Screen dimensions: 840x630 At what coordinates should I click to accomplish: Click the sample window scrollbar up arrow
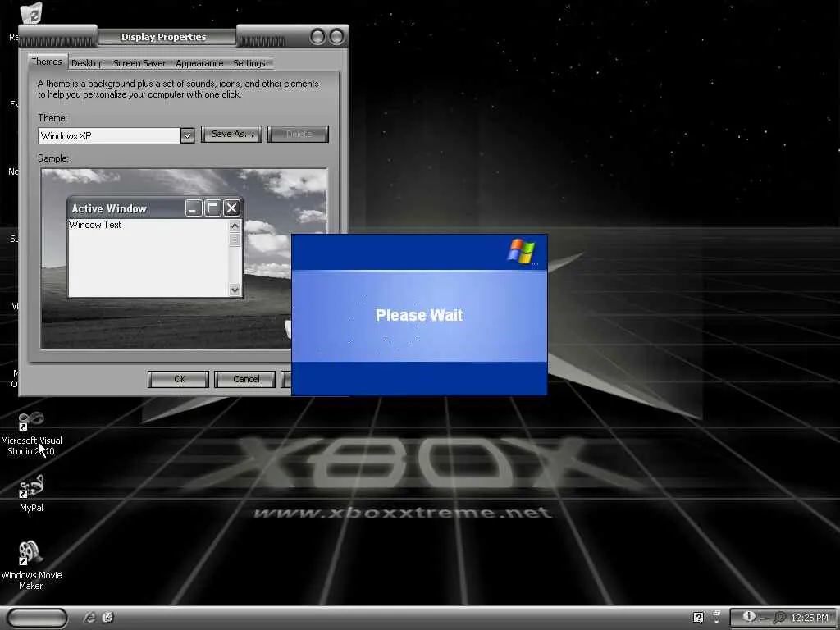coord(235,226)
